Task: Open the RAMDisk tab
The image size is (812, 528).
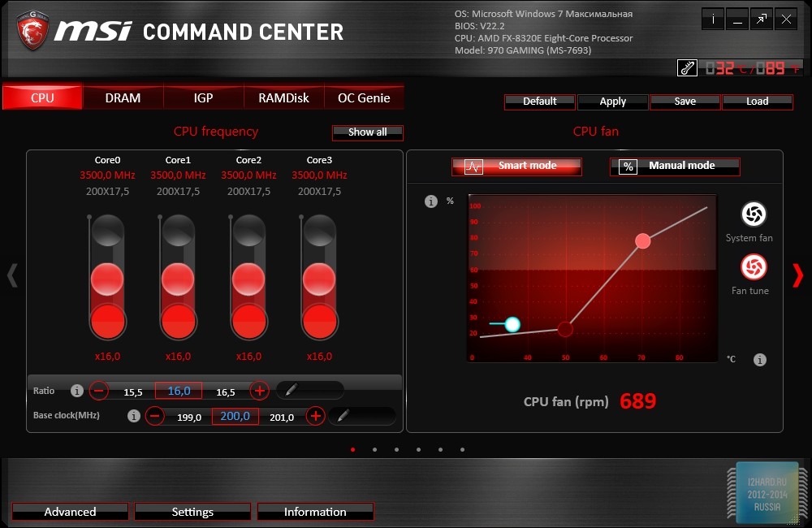Action: 283,97
